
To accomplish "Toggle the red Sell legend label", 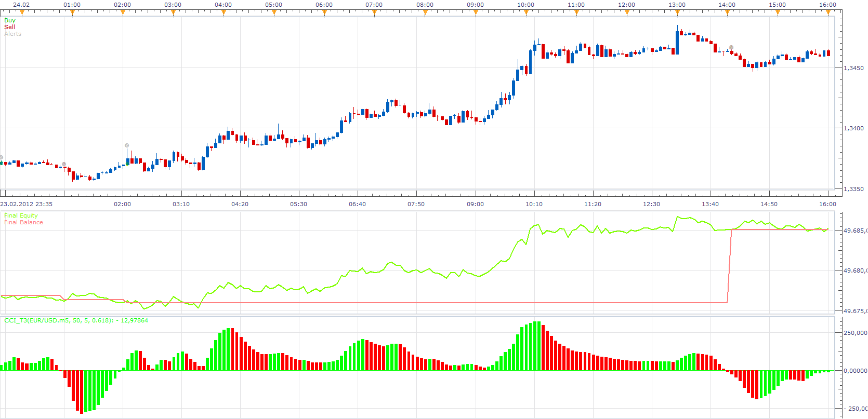I will click(x=9, y=27).
